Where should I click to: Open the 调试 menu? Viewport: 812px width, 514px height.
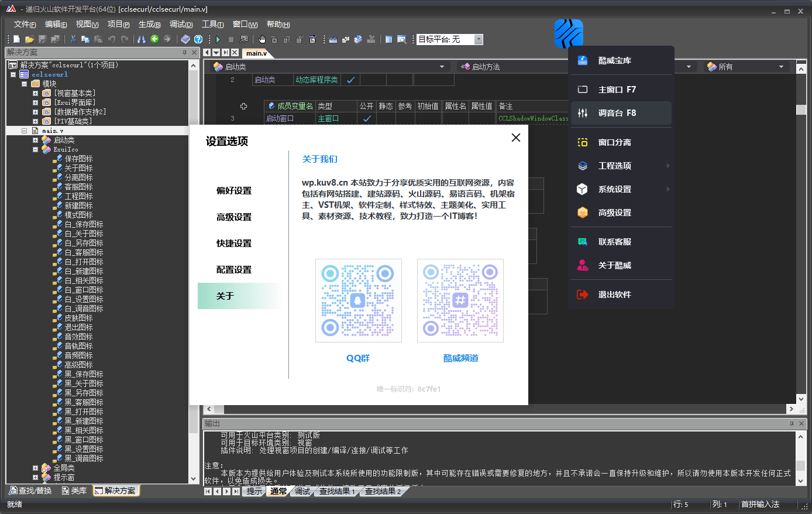(181, 24)
